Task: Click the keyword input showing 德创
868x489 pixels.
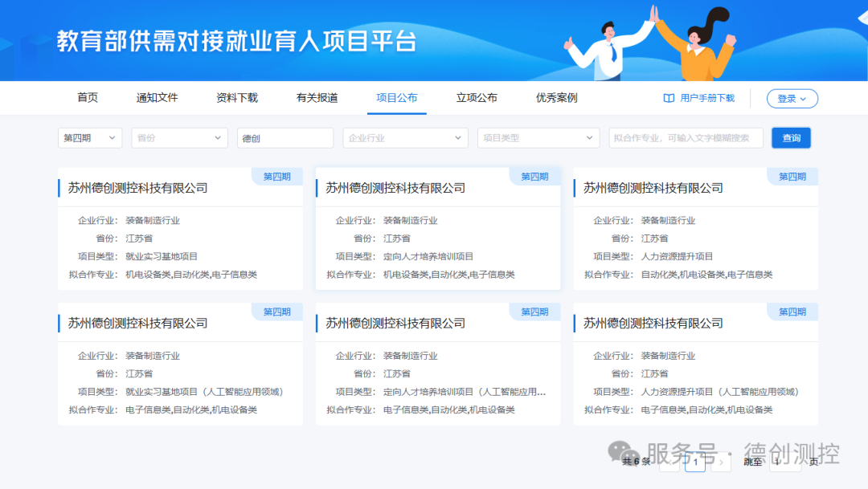Action: click(x=285, y=137)
